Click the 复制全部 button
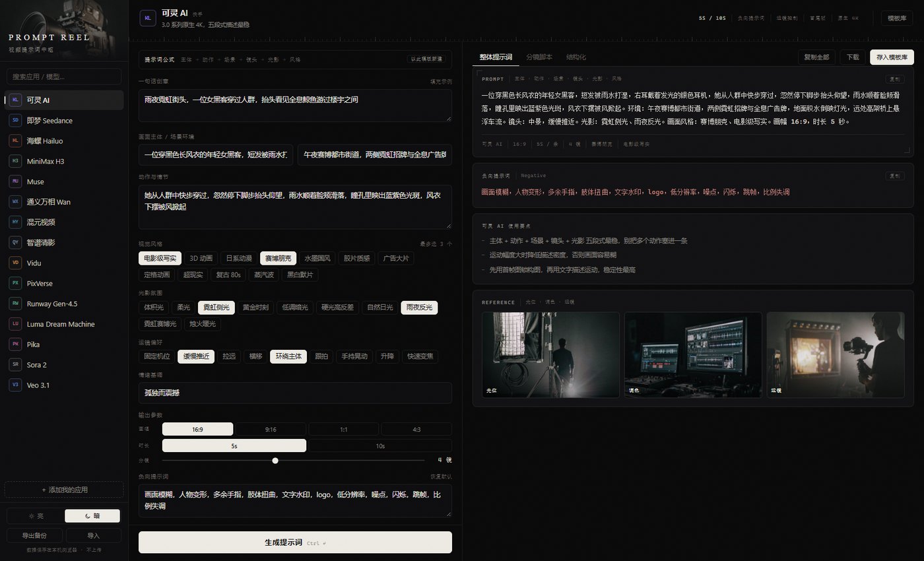Screen dimensions: 924x561 [x=817, y=57]
